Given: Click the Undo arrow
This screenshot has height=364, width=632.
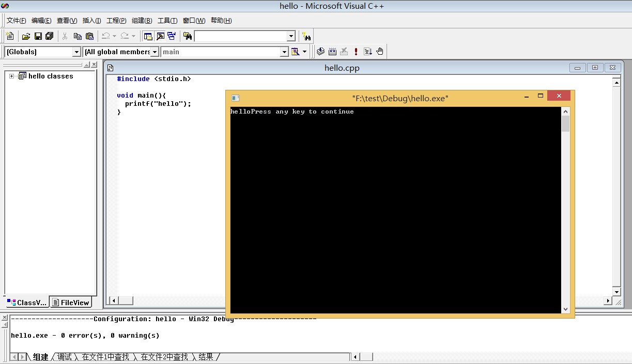Looking at the screenshot, I should [105, 36].
